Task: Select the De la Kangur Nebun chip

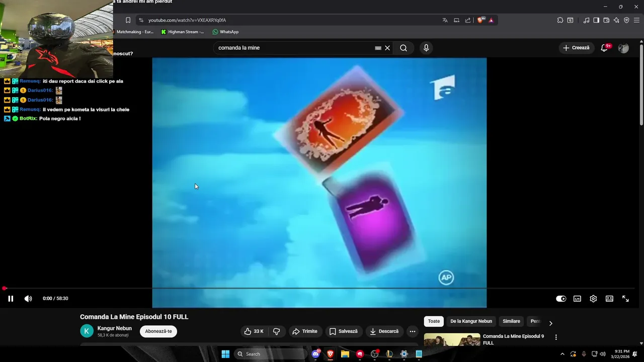Action: click(471, 321)
